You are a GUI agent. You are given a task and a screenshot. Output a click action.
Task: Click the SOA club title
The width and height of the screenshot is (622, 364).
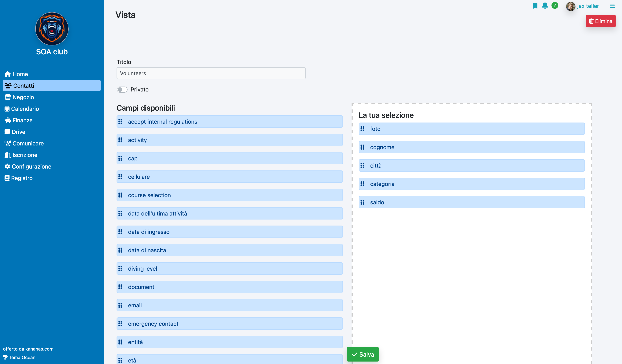pyautogui.click(x=52, y=52)
